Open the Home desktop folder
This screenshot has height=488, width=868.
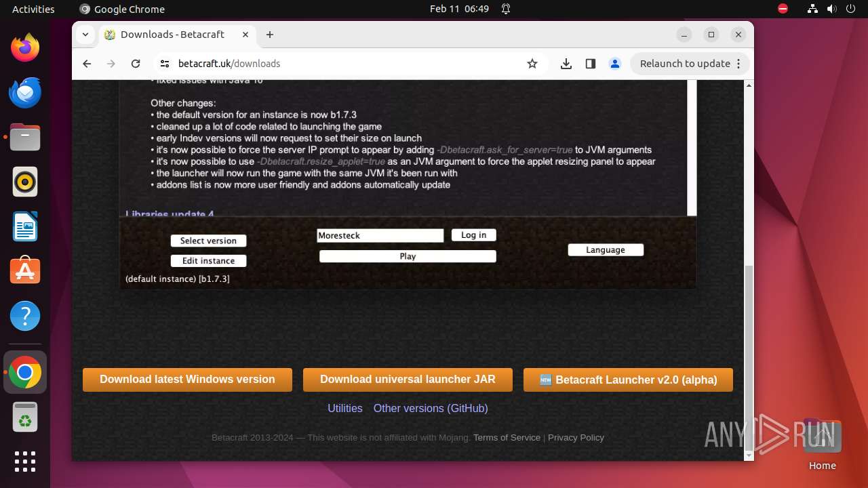click(x=822, y=444)
